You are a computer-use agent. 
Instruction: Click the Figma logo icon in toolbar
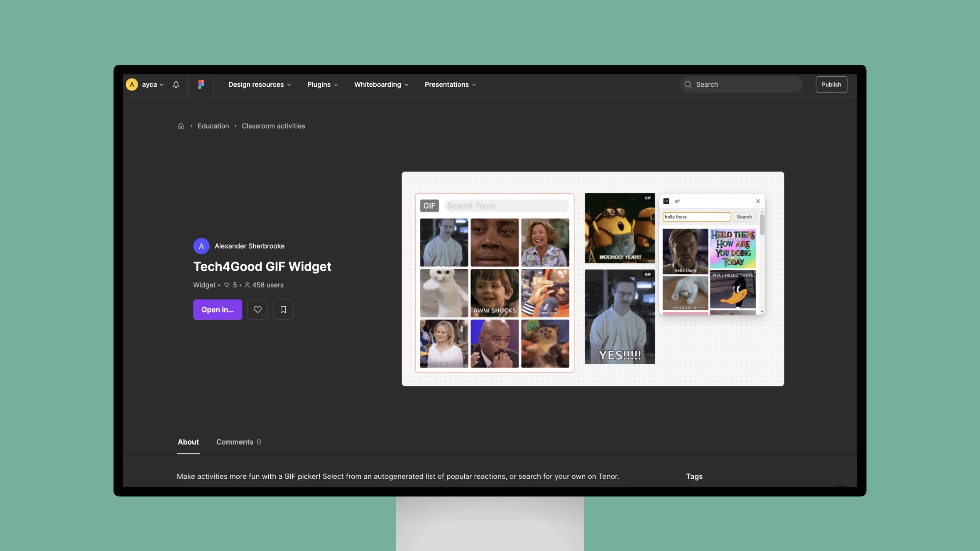coord(201,83)
